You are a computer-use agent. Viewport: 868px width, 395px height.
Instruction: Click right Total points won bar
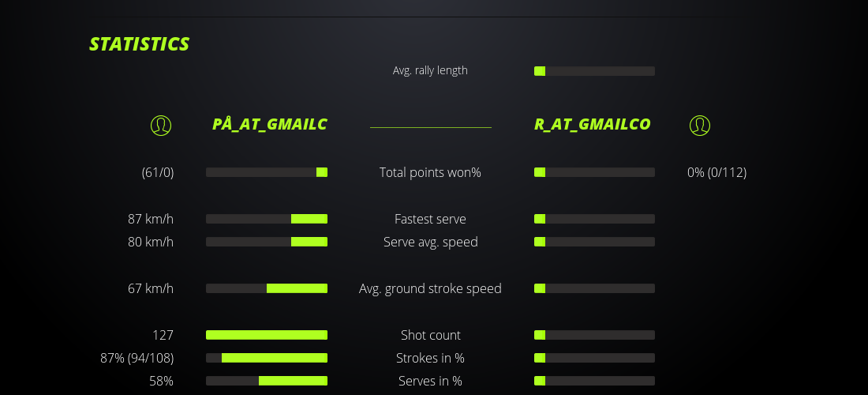tap(594, 172)
